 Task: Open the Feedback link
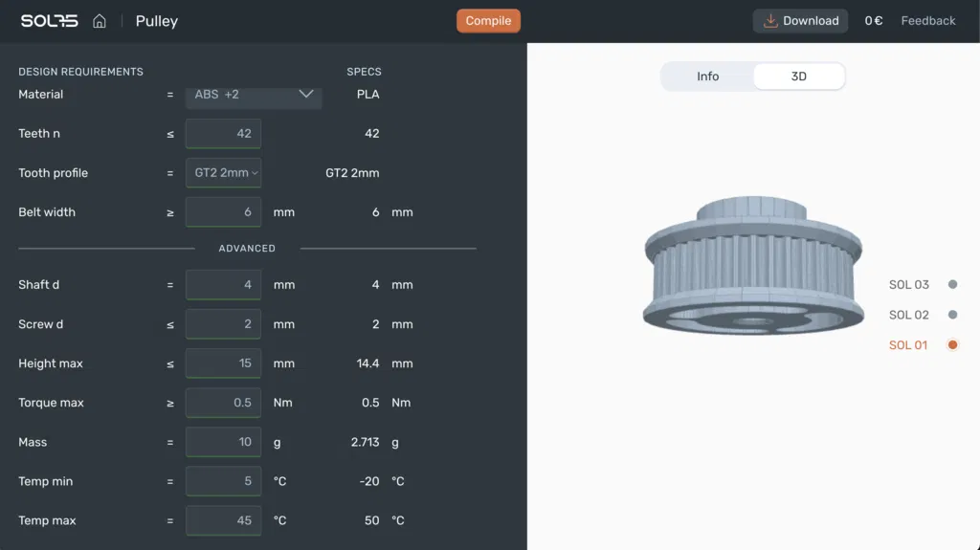click(927, 21)
